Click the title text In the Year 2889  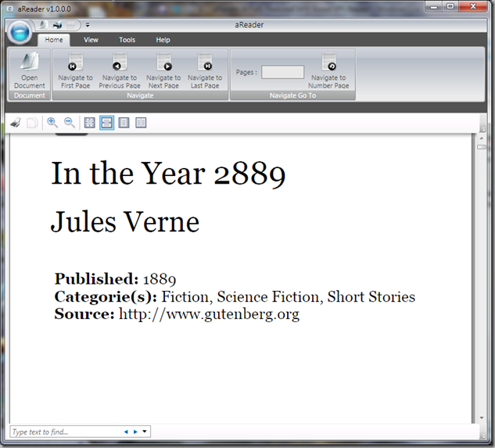pyautogui.click(x=168, y=173)
